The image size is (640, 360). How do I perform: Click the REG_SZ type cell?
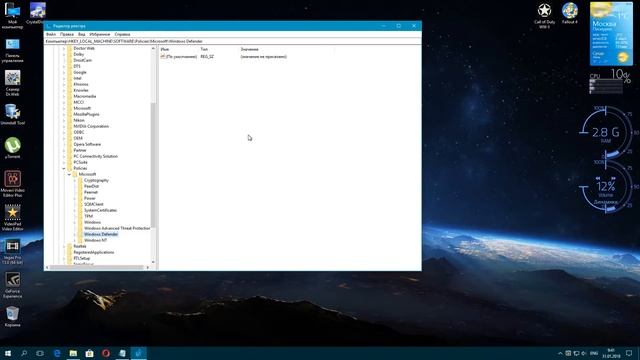pyautogui.click(x=207, y=57)
